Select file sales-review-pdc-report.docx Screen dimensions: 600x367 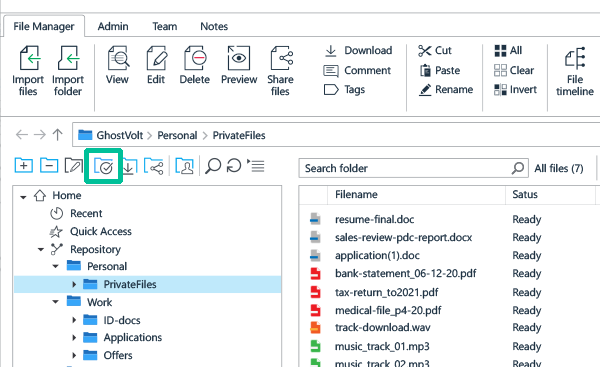coord(403,237)
